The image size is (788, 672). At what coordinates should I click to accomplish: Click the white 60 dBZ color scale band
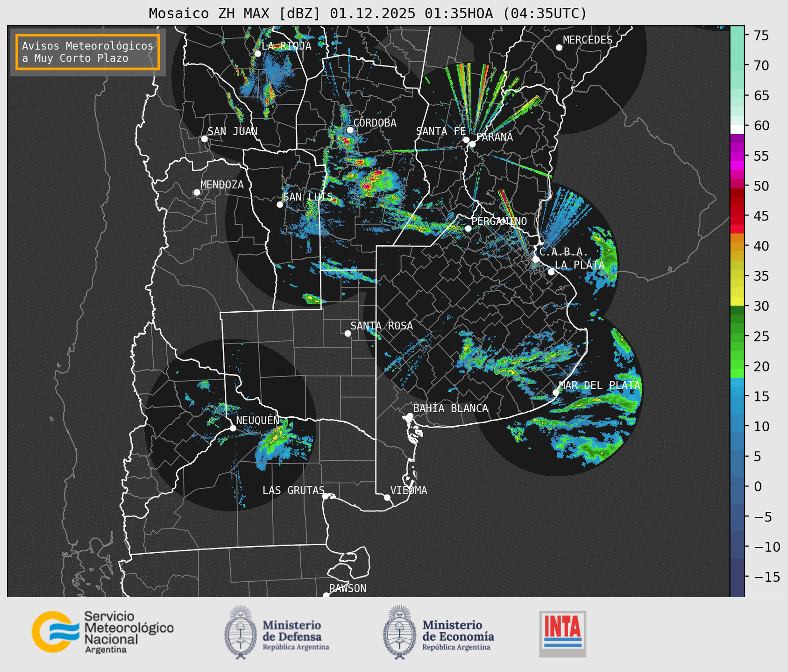click(737, 129)
